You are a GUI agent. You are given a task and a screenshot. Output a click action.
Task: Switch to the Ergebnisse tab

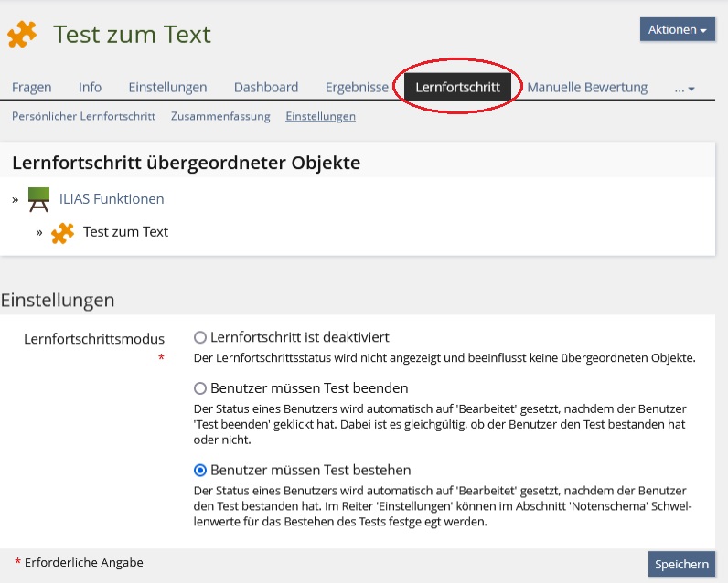pyautogui.click(x=357, y=88)
